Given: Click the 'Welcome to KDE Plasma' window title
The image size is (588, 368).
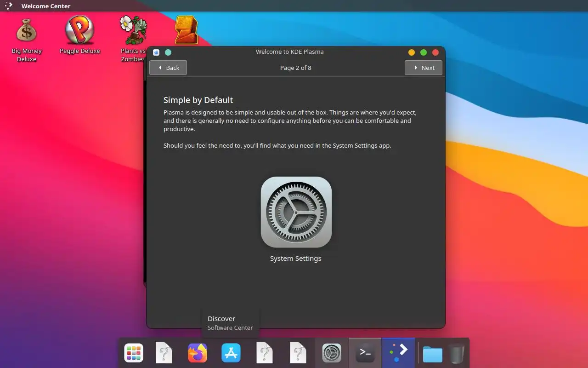Looking at the screenshot, I should [290, 52].
